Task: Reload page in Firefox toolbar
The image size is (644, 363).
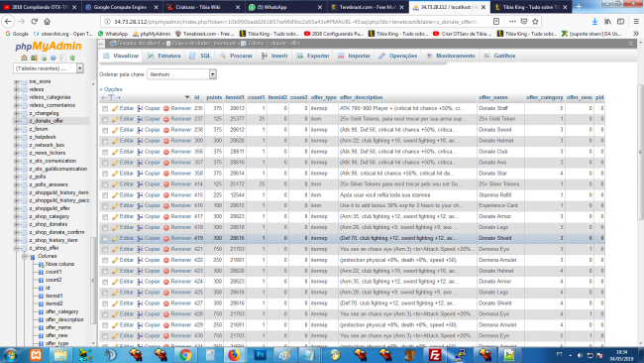Action: (35, 22)
